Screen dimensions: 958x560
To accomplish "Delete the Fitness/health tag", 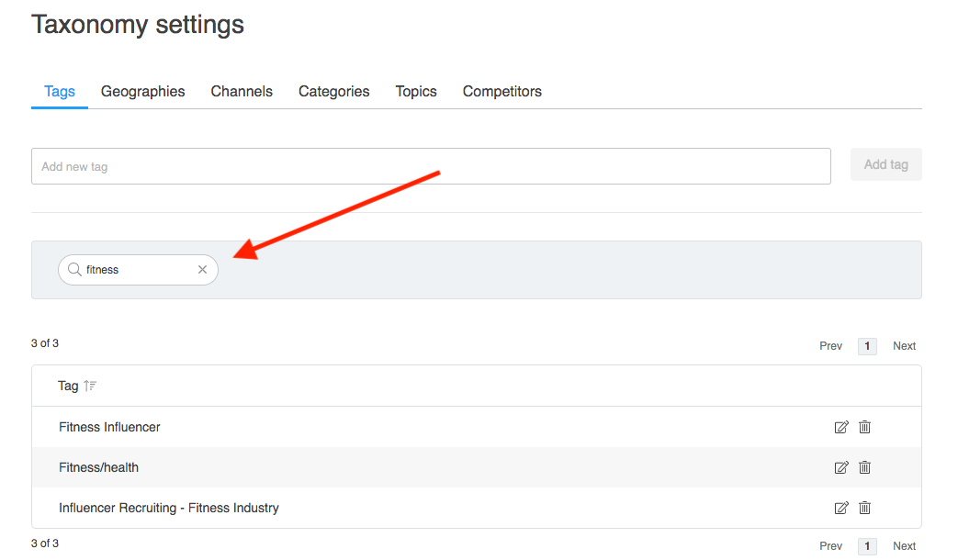I will point(864,467).
